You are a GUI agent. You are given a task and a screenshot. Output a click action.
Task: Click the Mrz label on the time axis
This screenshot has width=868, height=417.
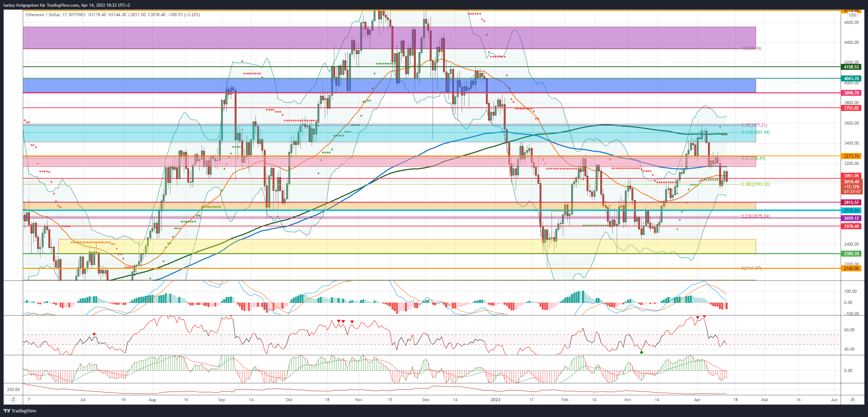[x=628, y=400]
